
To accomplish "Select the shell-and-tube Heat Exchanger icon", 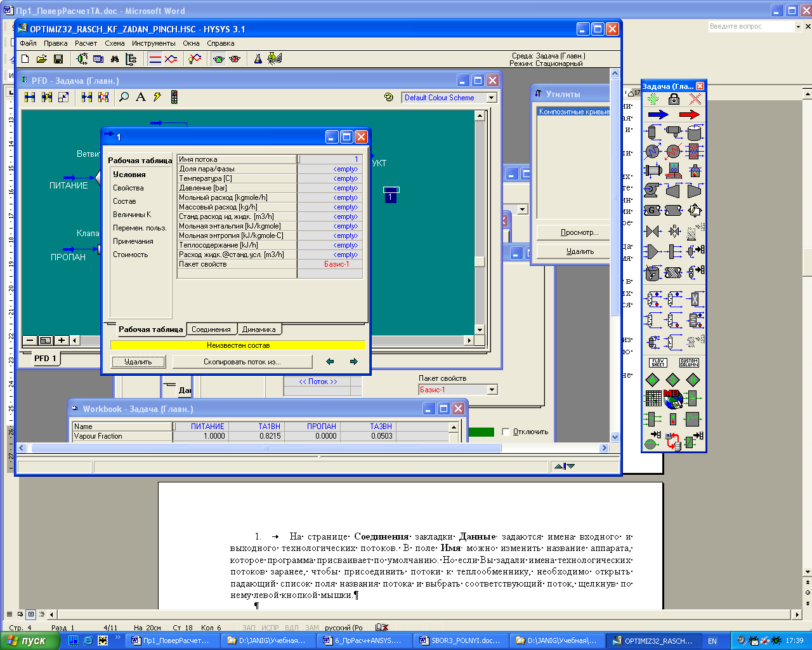I will tap(653, 170).
